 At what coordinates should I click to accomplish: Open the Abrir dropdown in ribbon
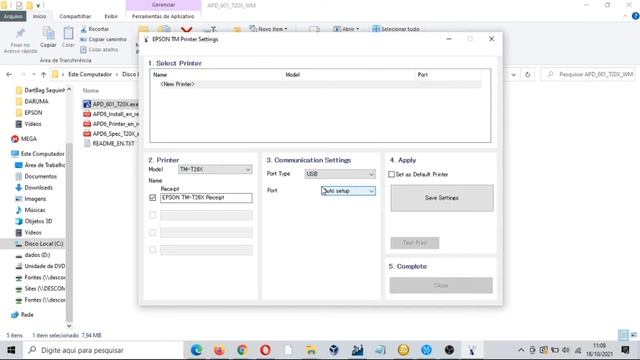tap(347, 29)
